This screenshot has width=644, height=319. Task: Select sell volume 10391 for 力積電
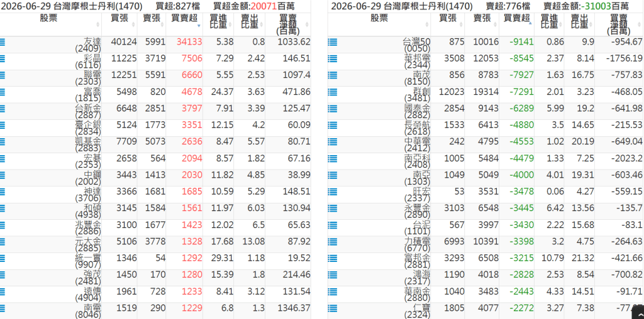(487, 242)
